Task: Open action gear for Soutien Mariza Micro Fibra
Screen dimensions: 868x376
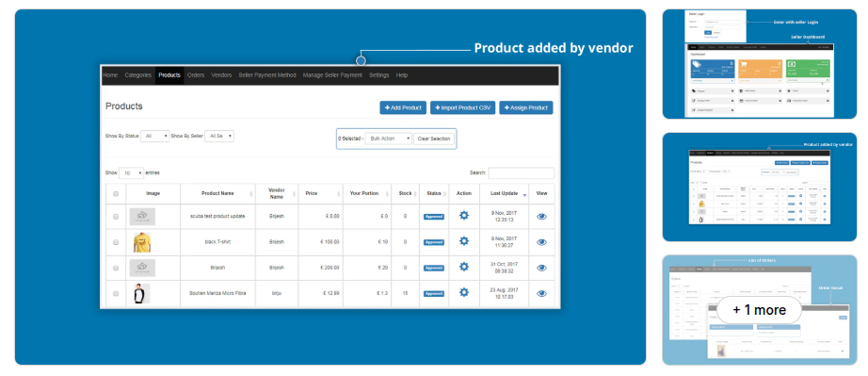Action: coord(464,292)
